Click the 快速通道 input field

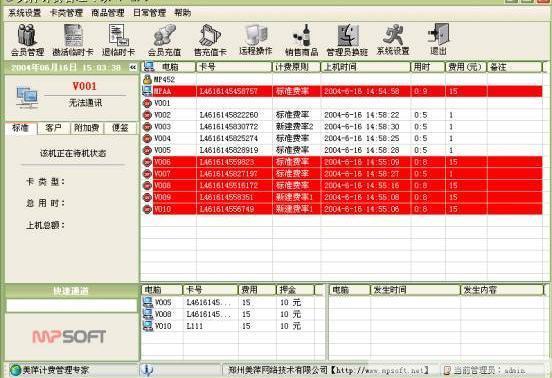pos(71,305)
